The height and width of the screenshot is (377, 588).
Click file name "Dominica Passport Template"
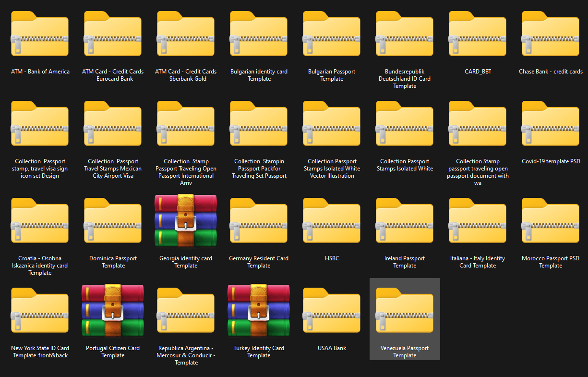tap(113, 262)
